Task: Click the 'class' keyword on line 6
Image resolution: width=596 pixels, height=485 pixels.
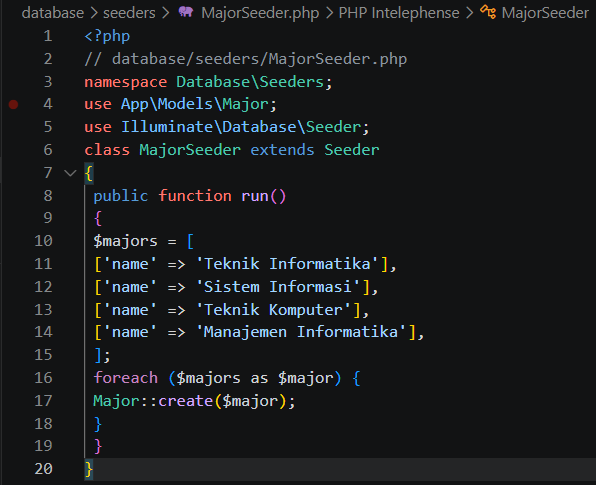Action: (x=107, y=150)
